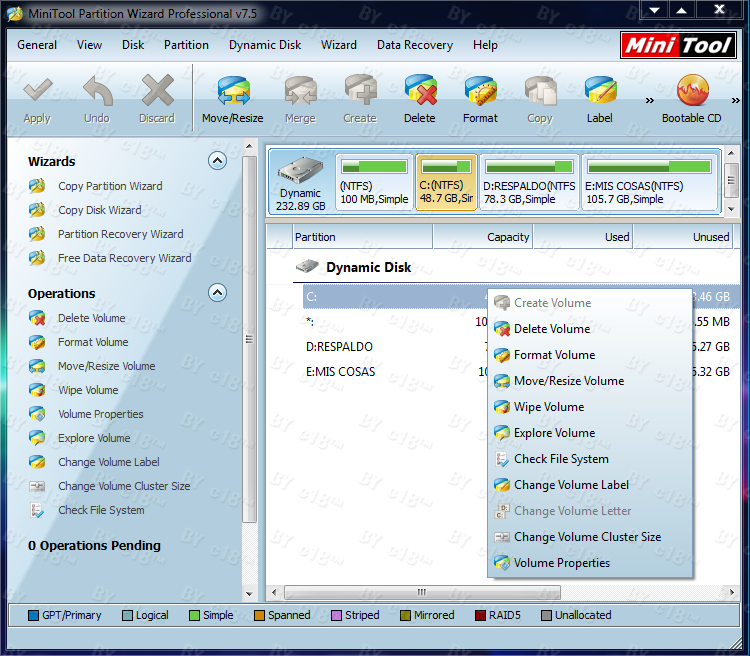Open the Wizard menu

(x=339, y=45)
